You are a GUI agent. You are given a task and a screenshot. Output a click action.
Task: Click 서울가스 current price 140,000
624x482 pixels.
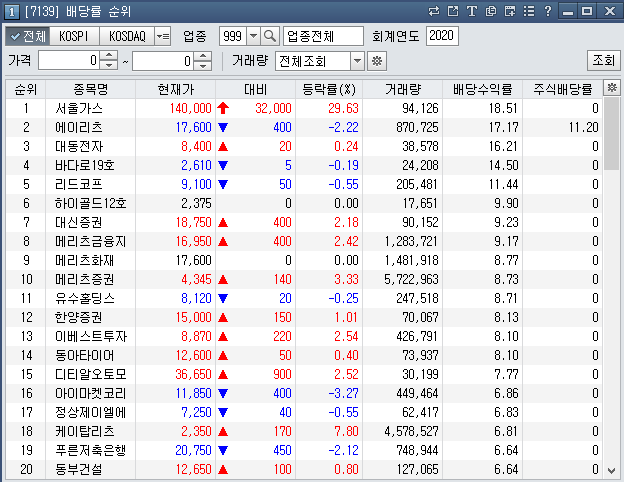[191, 108]
